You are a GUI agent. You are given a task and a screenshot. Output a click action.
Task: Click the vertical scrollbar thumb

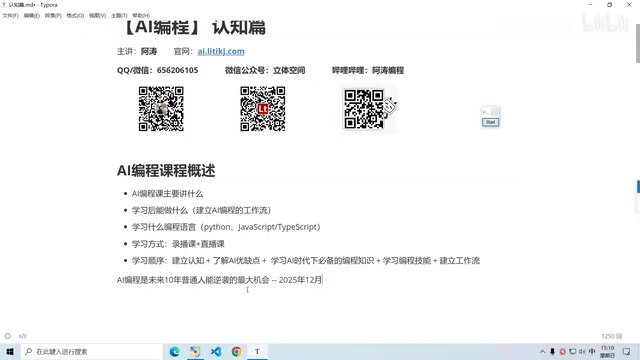[x=638, y=43]
